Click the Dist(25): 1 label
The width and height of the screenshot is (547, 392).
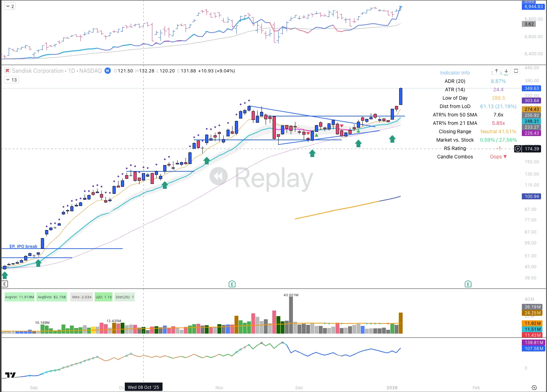[x=125, y=297]
